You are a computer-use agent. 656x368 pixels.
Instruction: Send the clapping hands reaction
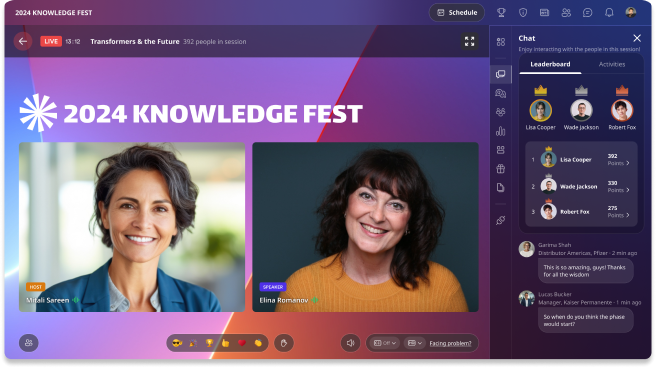258,343
